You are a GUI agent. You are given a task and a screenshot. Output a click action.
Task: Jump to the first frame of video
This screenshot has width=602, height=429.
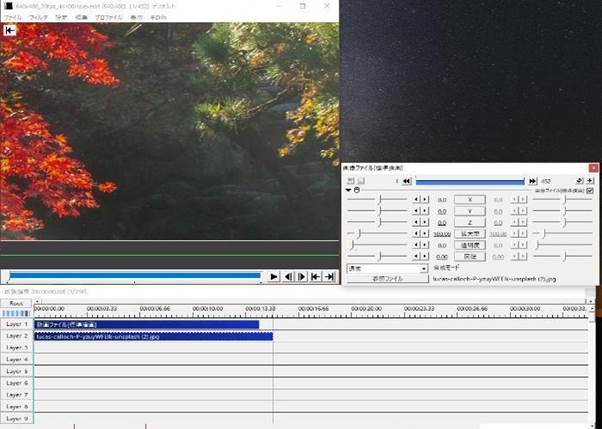315,276
